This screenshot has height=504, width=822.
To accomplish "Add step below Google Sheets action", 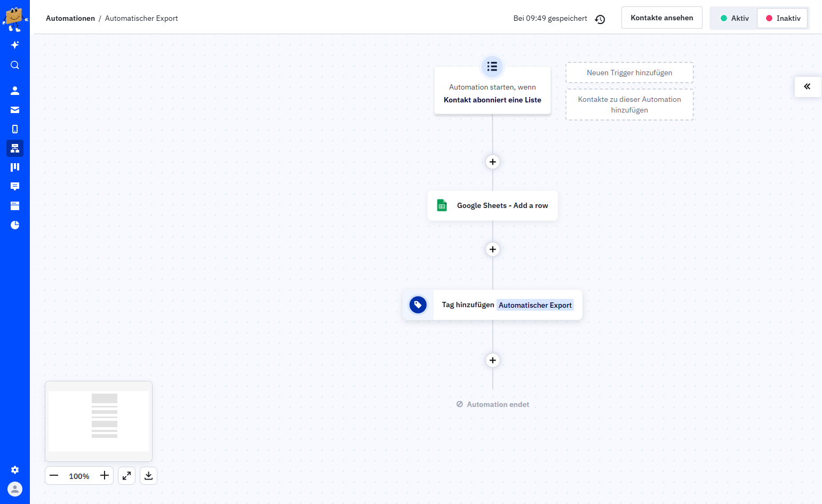I will [493, 250].
